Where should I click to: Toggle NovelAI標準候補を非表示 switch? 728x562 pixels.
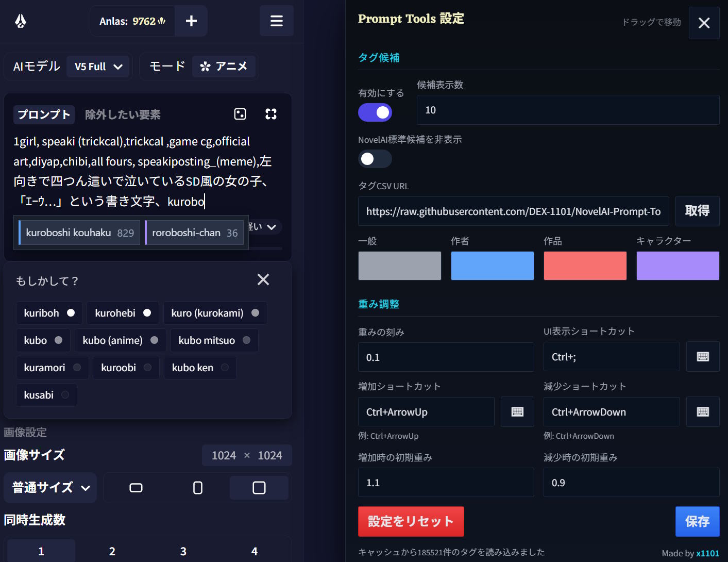click(375, 159)
